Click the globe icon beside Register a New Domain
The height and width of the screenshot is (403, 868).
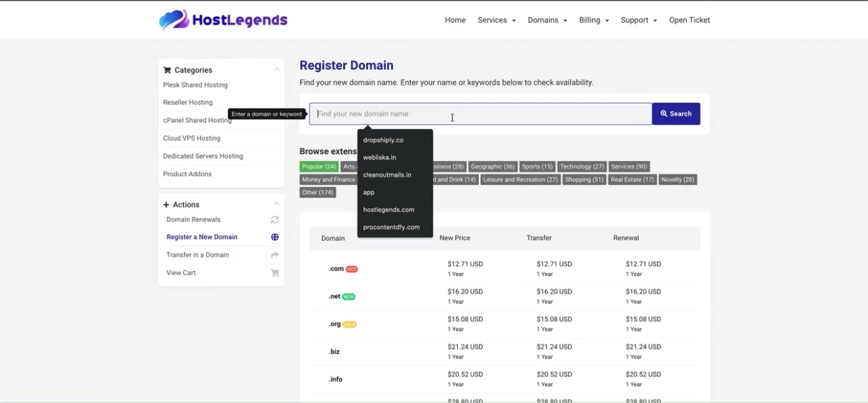(275, 237)
